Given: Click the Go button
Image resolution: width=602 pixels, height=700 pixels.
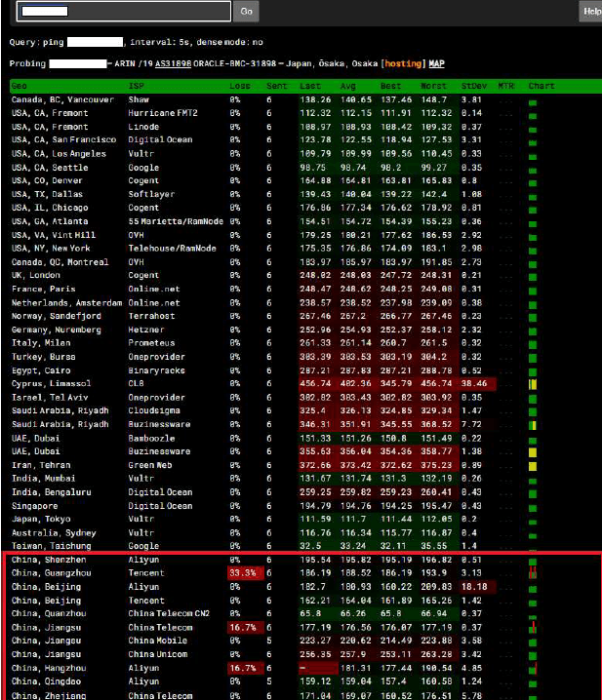Looking at the screenshot, I should click(247, 12).
